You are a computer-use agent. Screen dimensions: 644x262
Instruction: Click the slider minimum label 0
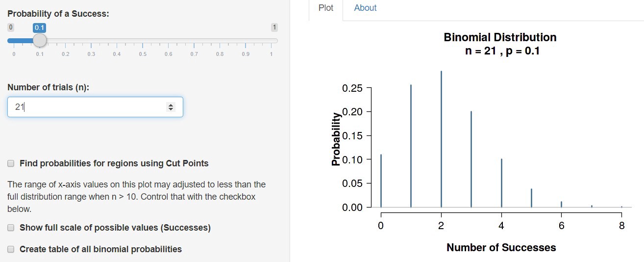pos(11,27)
